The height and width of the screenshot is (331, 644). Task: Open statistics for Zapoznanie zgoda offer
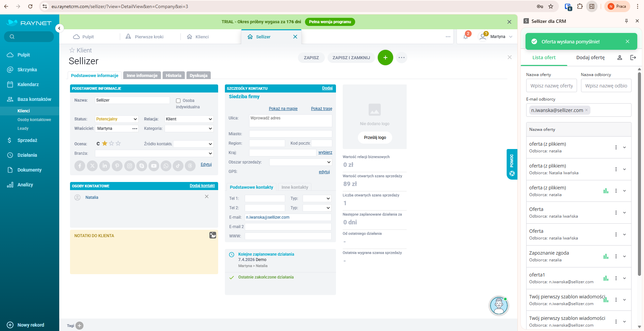pos(606,256)
